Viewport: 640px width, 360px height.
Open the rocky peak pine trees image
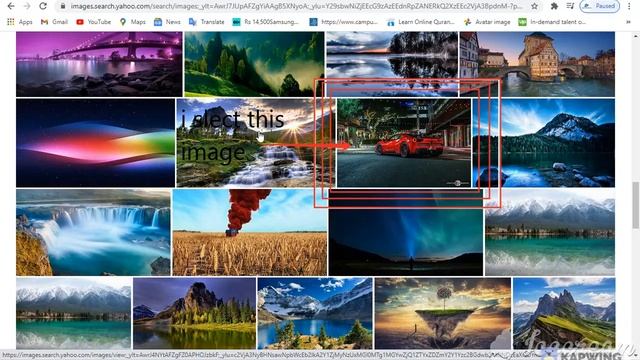(194, 313)
